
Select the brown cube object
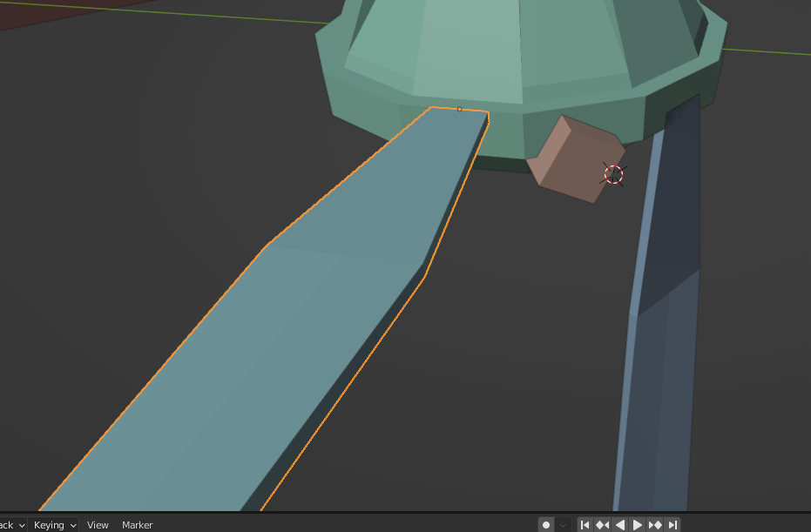574,159
